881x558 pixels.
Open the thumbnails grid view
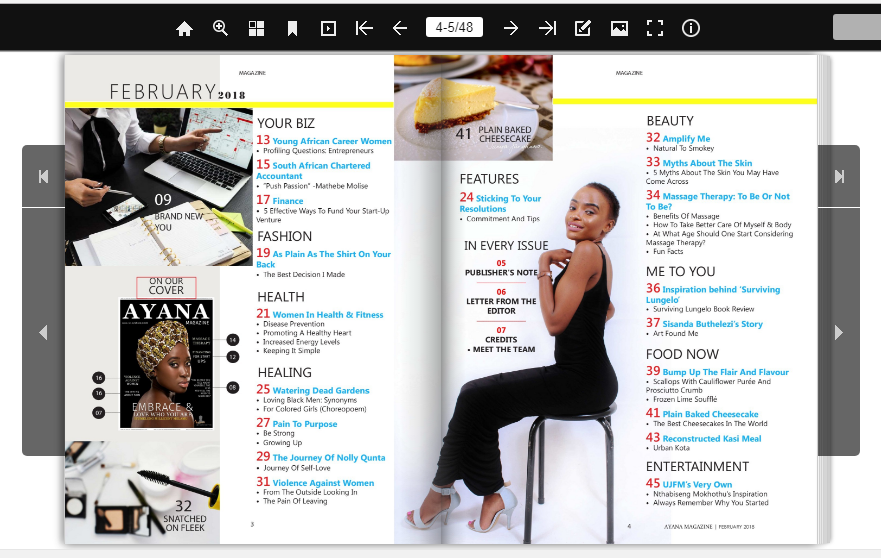point(256,28)
